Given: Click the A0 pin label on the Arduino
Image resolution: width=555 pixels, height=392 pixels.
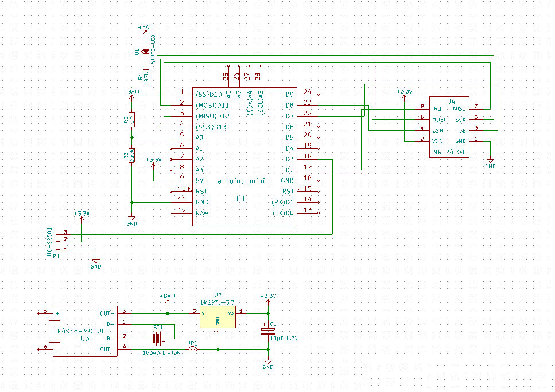Looking at the screenshot, I should 199,138.
